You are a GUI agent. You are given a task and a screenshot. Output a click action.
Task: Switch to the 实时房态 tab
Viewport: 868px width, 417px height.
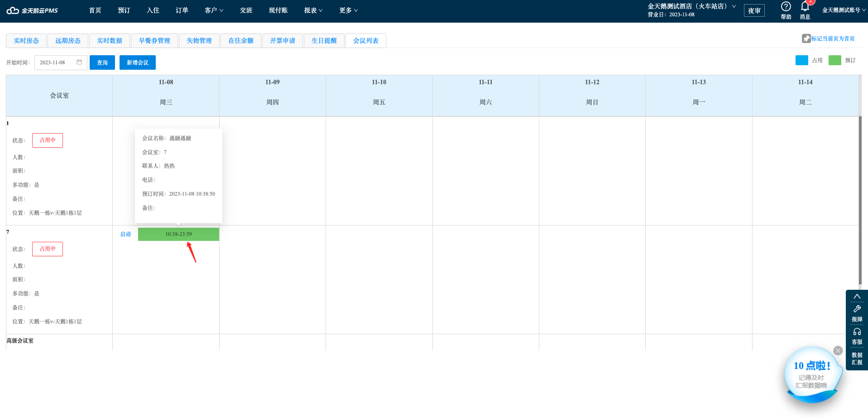point(26,41)
